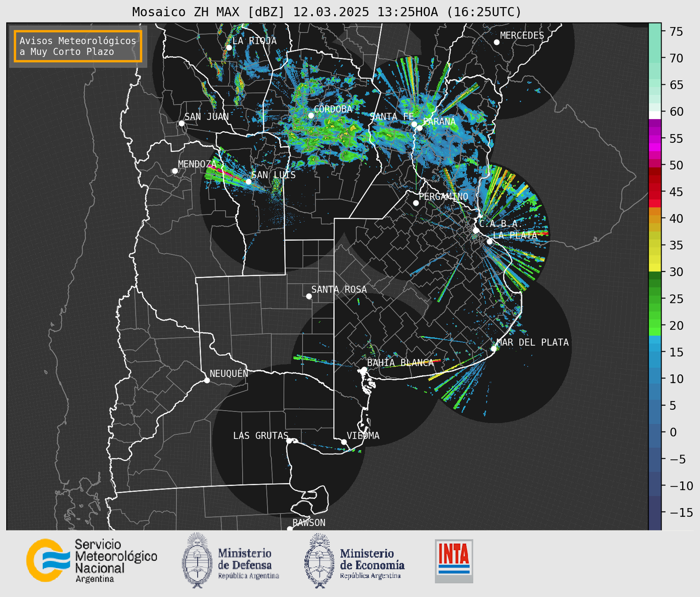Click the MAR DEL PLATA label text
The image size is (700, 597).
533,342
